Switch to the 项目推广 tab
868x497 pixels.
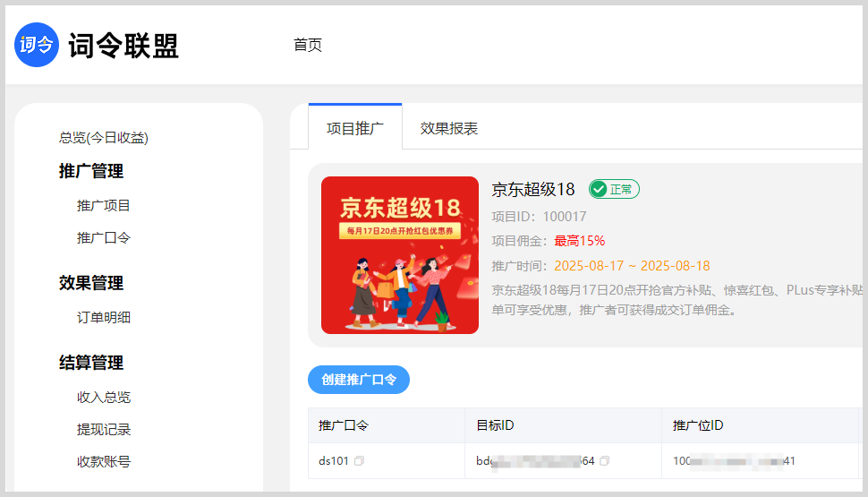click(x=355, y=128)
